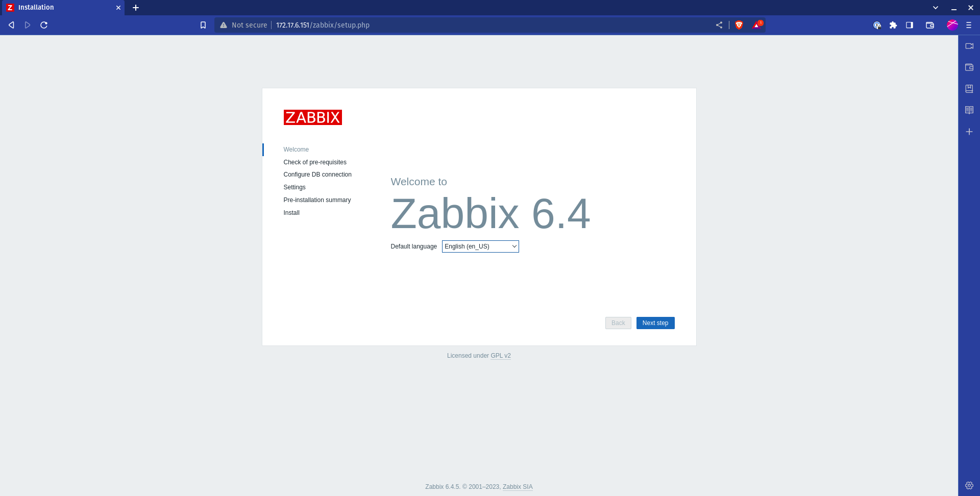
Task: Open a new tab with plus button
Action: pyautogui.click(x=136, y=8)
